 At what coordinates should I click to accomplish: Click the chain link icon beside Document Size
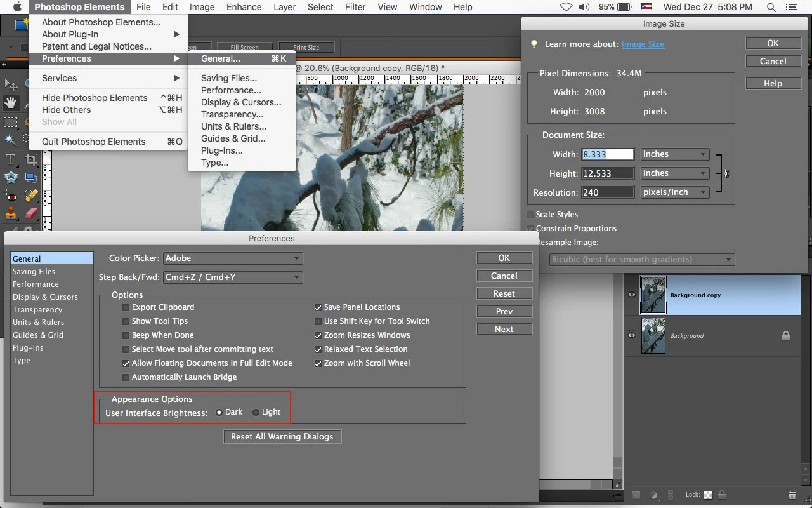pos(727,173)
